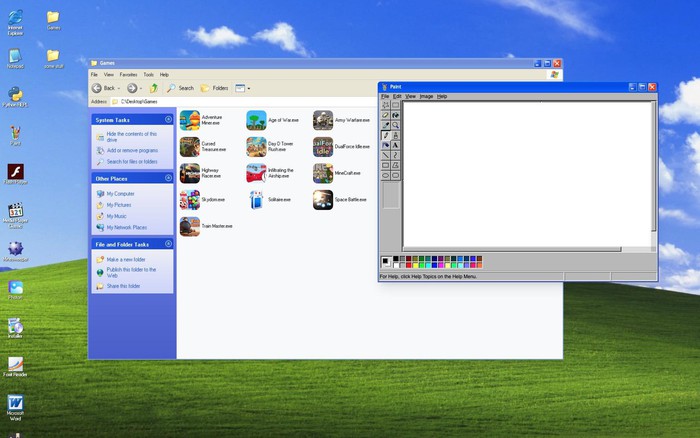
Task: Click the Forward arrow in Games window
Action: [132, 88]
